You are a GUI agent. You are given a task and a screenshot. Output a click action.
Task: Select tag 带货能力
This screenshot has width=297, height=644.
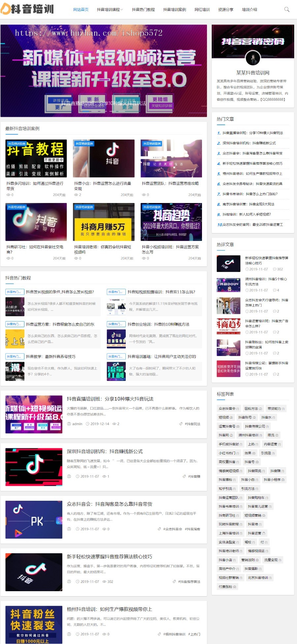tap(276, 408)
